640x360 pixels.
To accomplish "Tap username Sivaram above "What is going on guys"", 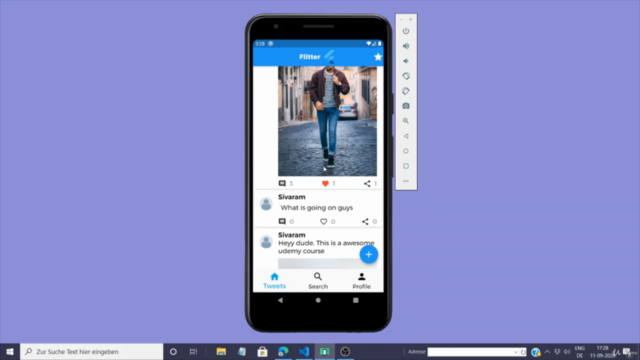I will (291, 197).
